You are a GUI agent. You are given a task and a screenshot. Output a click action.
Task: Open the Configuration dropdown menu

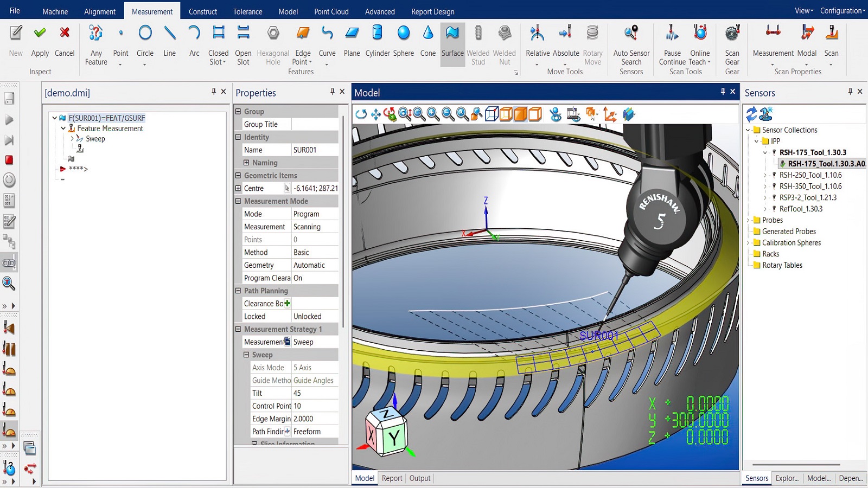[843, 11]
